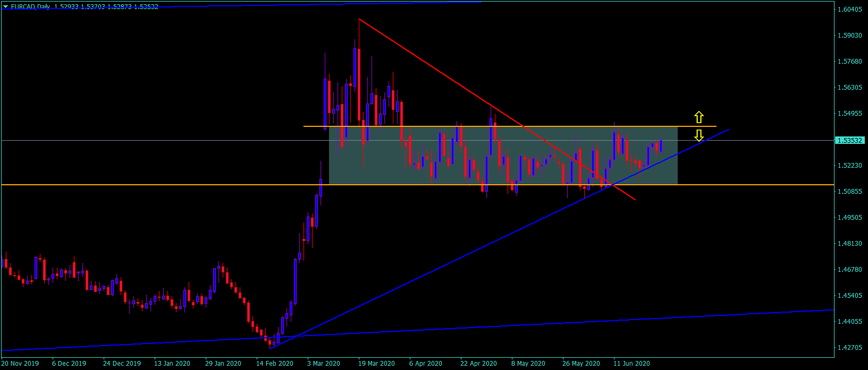This screenshot has width=868, height=370.
Task: Click the 29 Jan 2020 date label
Action: [223, 364]
